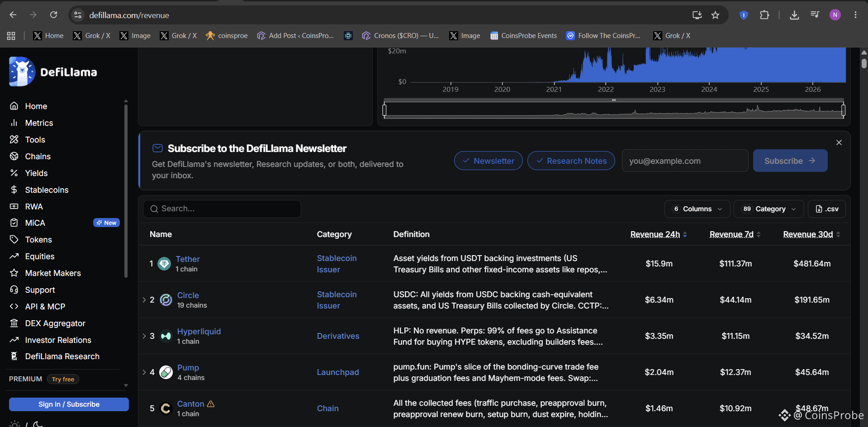
Task: Click the Tokens tag icon
Action: (14, 239)
